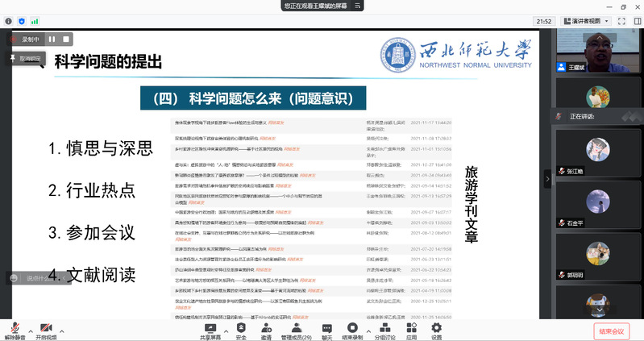Turn on video with 开启视频
This screenshot has height=341, width=644.
(46, 327)
